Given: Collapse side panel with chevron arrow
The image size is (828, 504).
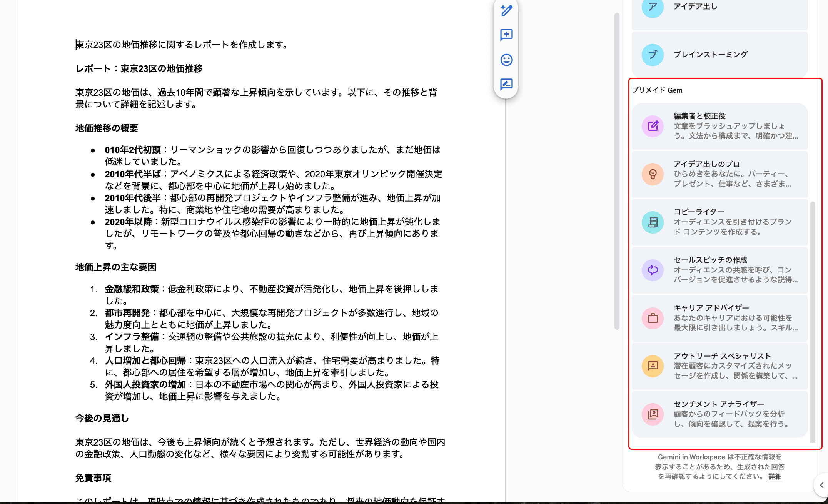Looking at the screenshot, I should 821,485.
